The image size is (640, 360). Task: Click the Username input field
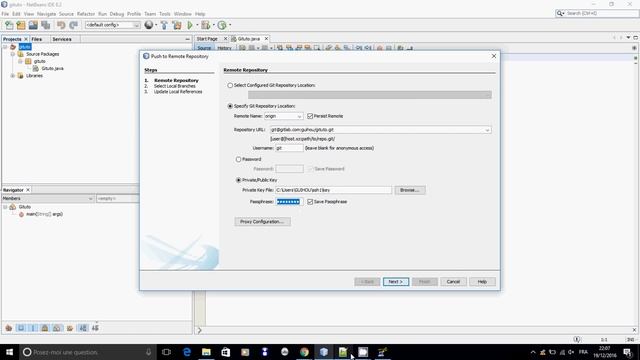point(289,148)
